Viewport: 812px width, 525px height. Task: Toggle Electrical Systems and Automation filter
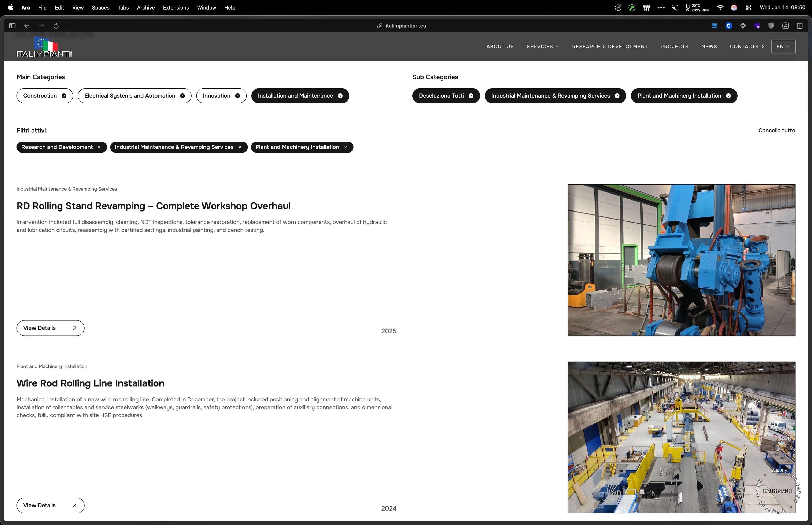coord(134,96)
